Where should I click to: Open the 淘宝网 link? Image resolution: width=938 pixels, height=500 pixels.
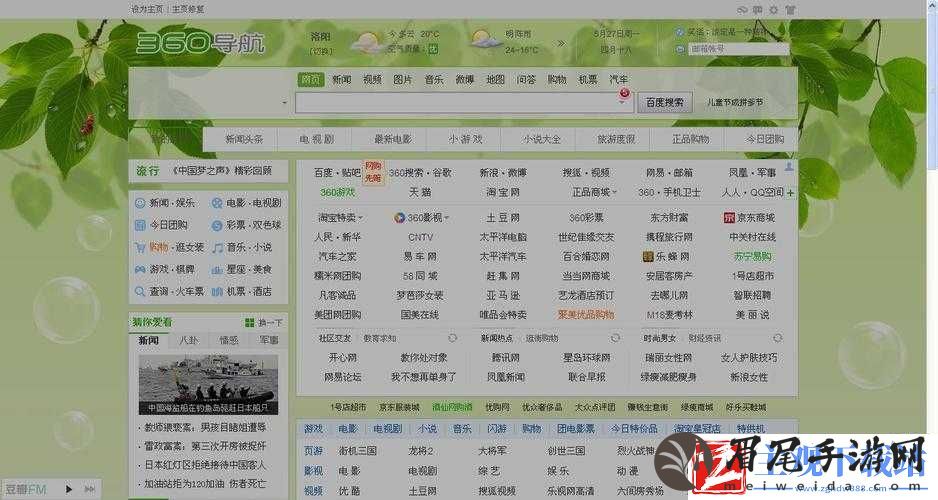(x=502, y=193)
